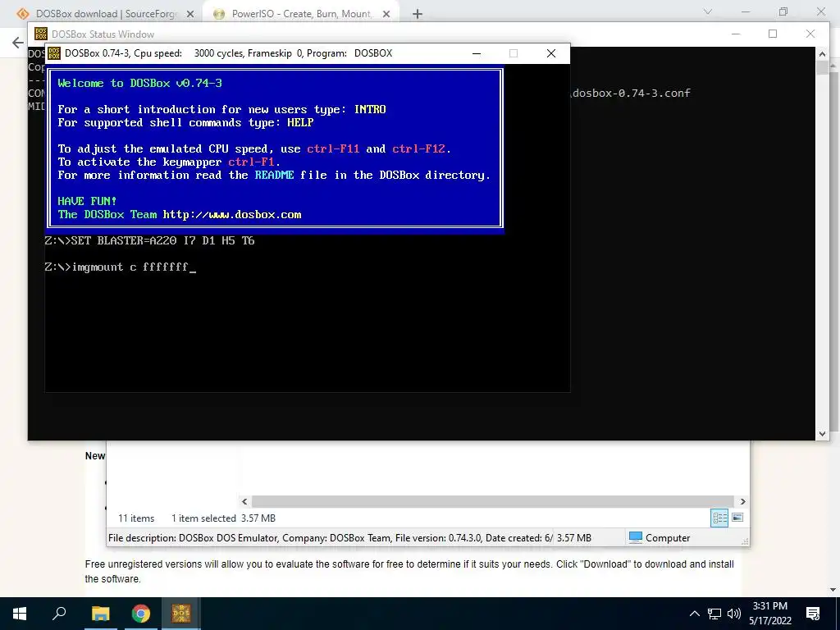Viewport: 840px width, 630px height.
Task: Select the DOSBox taskbar button
Action: pyautogui.click(x=181, y=614)
